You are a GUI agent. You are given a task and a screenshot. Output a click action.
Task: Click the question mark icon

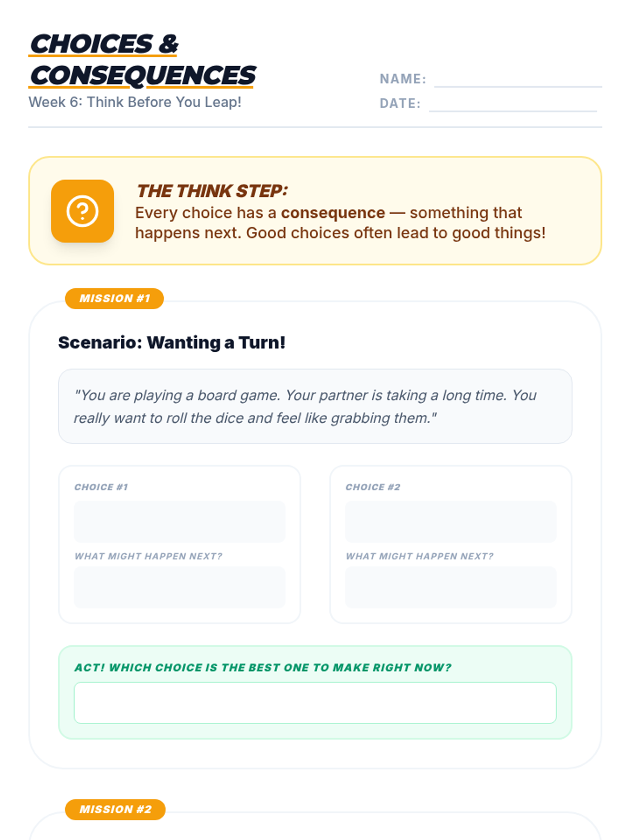(x=82, y=211)
